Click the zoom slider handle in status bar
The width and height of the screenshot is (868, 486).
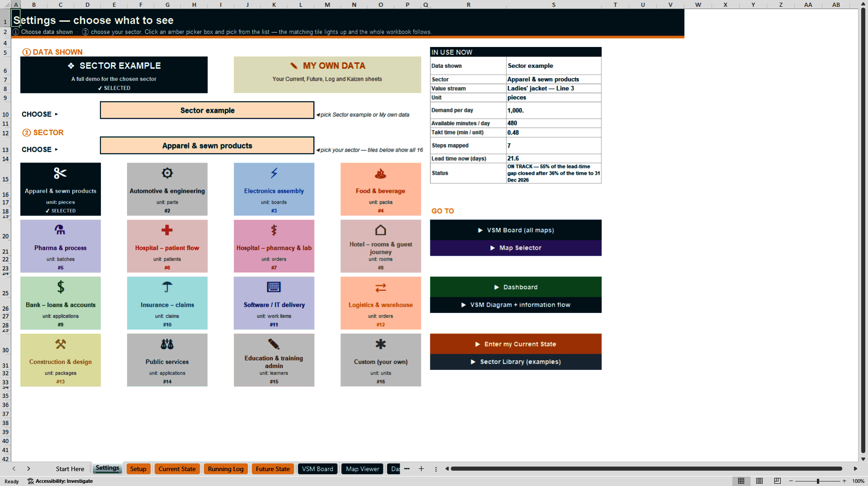point(818,481)
